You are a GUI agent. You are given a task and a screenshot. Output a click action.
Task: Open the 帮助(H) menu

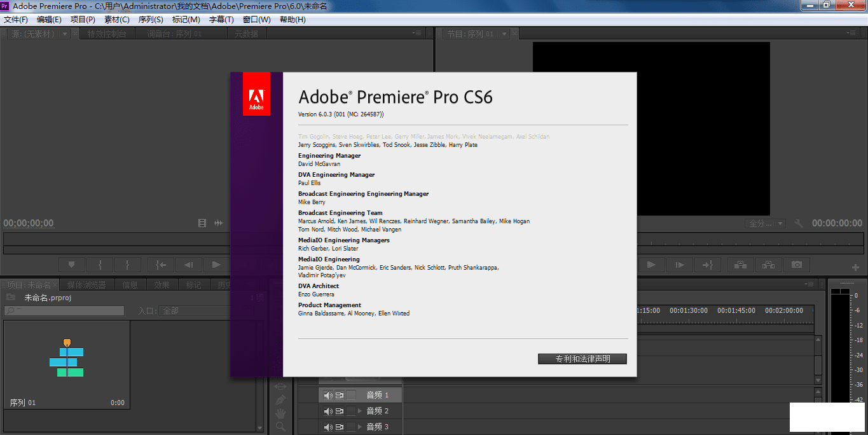pos(293,20)
